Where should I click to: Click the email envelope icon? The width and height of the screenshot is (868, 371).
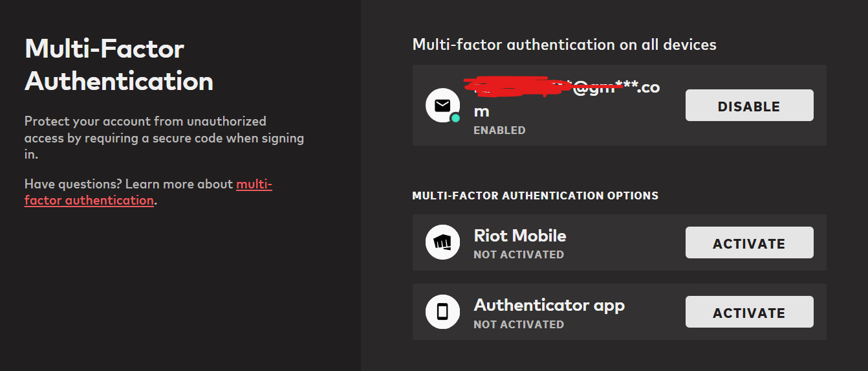pyautogui.click(x=442, y=105)
